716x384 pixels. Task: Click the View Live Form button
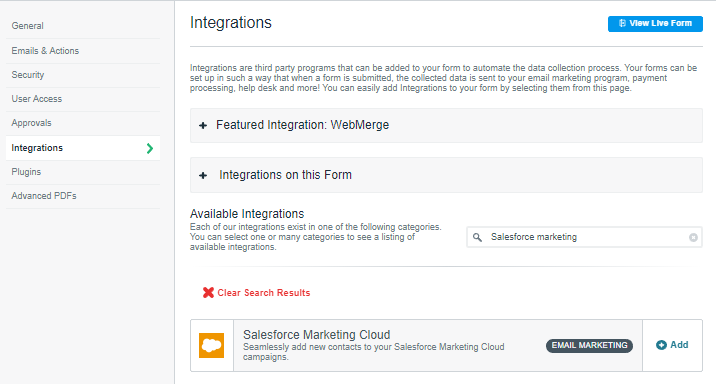655,24
